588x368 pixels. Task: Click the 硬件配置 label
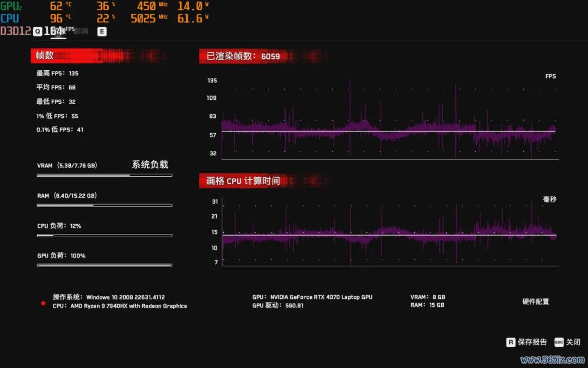pyautogui.click(x=536, y=301)
